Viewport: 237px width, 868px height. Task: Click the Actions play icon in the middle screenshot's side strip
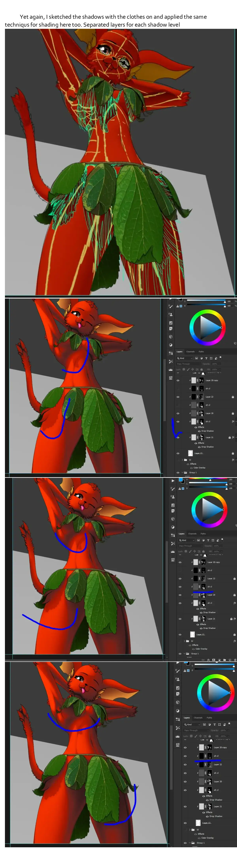173,481
